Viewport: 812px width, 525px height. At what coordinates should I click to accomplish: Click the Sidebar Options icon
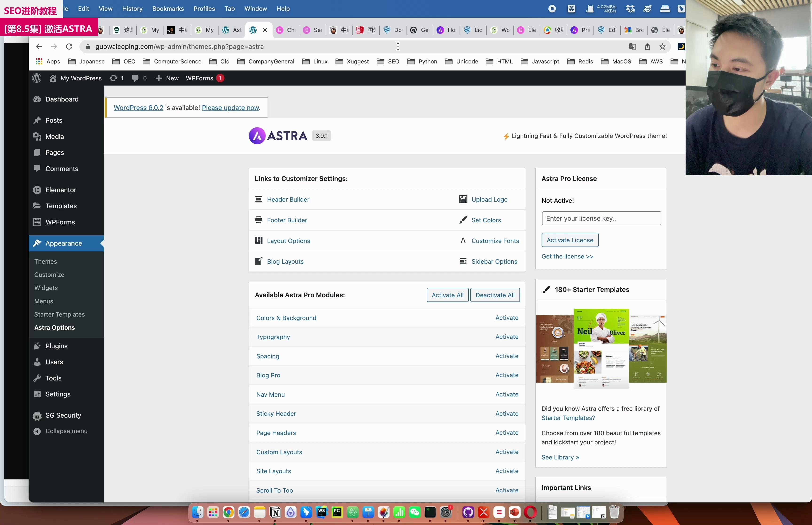(463, 261)
